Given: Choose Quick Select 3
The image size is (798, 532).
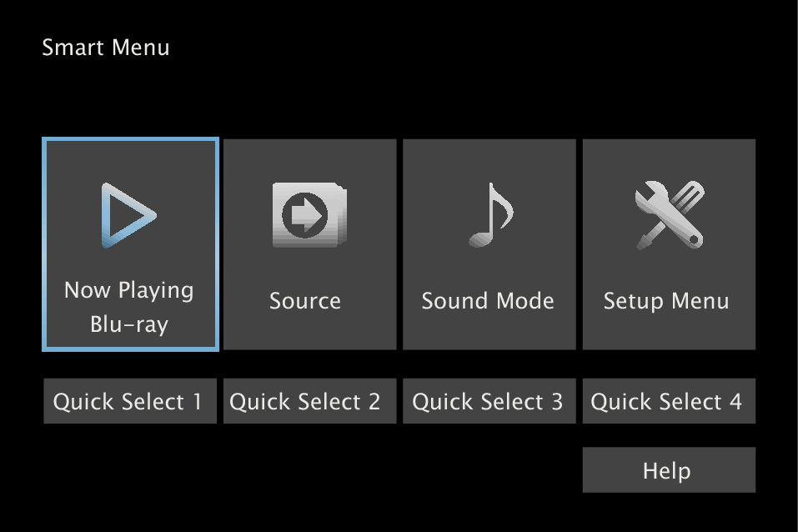Looking at the screenshot, I should pos(489,401).
